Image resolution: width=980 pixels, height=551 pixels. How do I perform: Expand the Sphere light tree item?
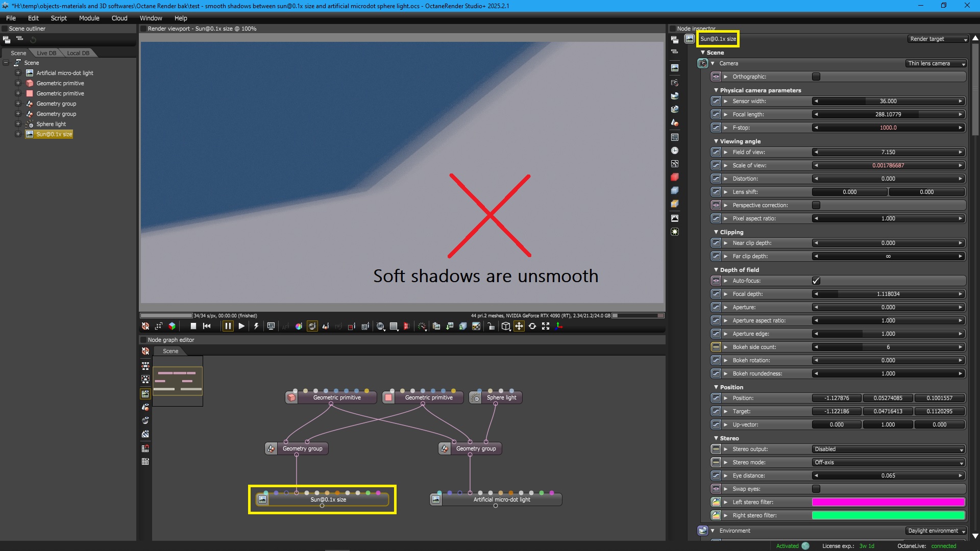tap(18, 124)
